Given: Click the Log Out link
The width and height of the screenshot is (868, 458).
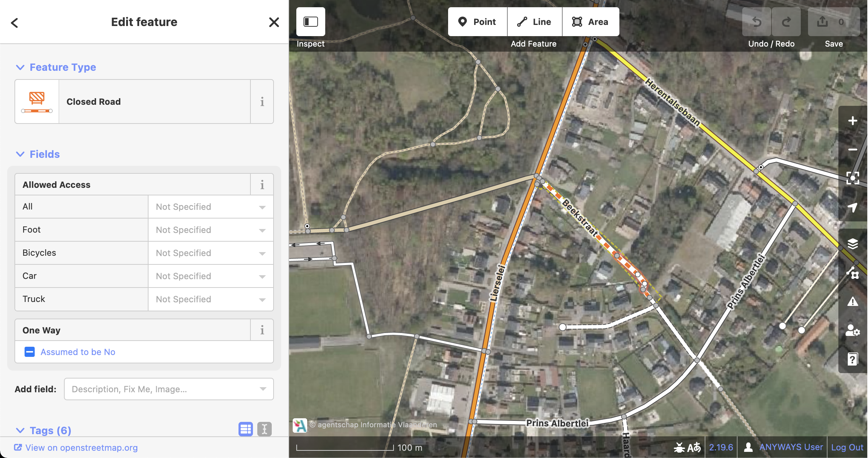Looking at the screenshot, I should (847, 447).
